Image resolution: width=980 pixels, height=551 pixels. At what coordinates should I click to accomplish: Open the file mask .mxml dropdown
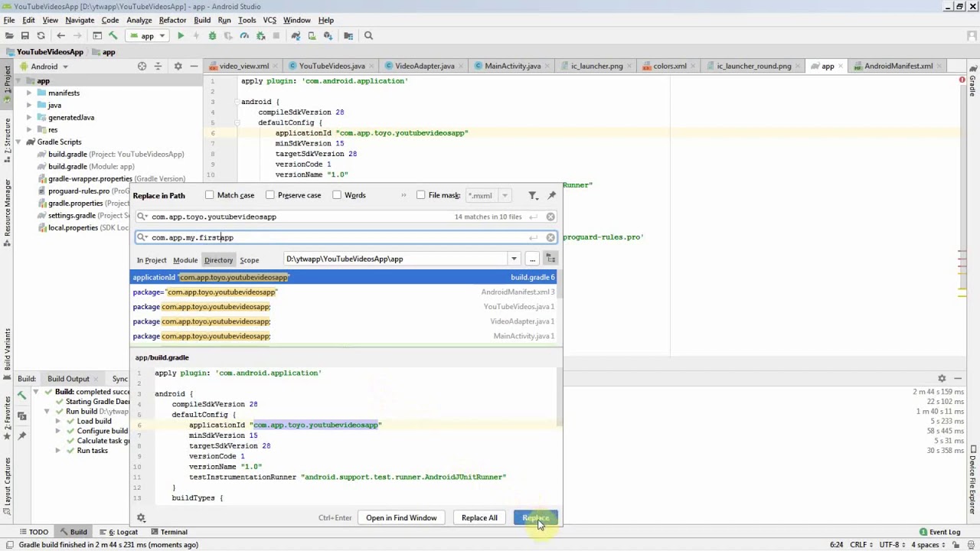505,195
